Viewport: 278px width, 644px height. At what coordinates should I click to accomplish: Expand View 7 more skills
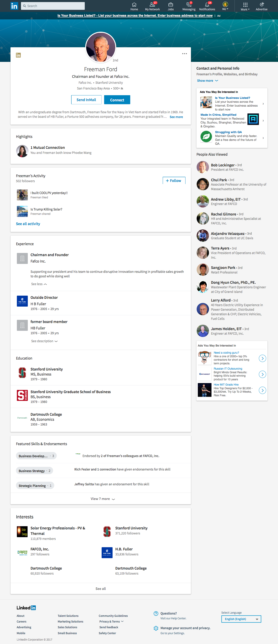pyautogui.click(x=103, y=499)
